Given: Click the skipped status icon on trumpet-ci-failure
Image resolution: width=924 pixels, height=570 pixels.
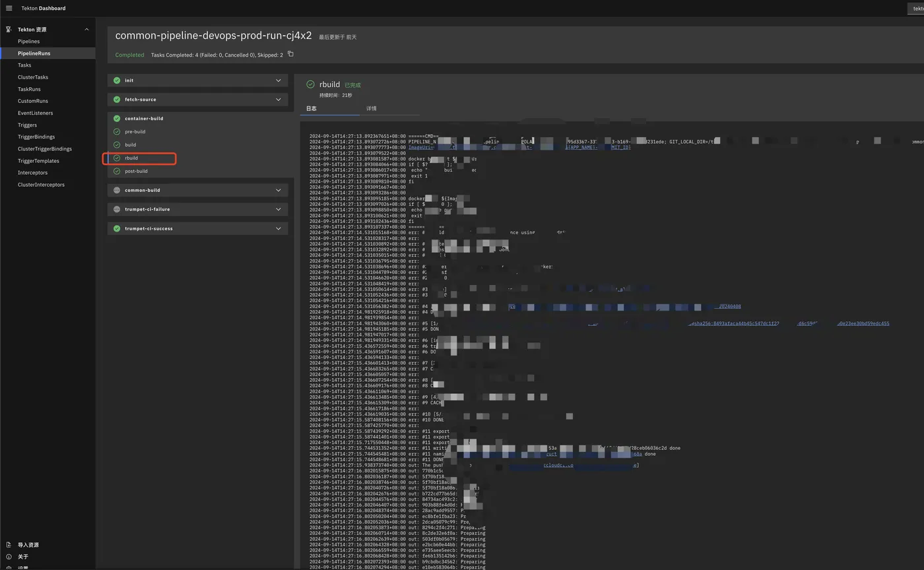Looking at the screenshot, I should (117, 209).
